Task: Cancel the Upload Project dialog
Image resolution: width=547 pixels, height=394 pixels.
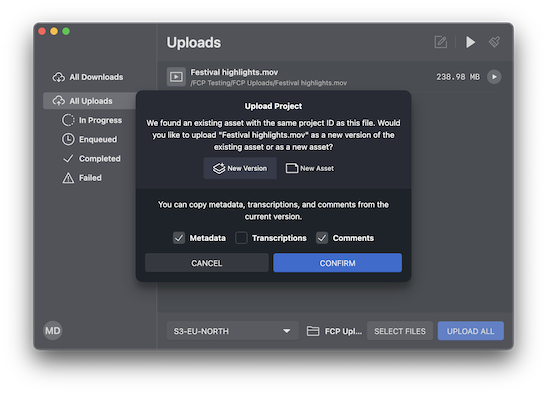Action: click(x=207, y=263)
